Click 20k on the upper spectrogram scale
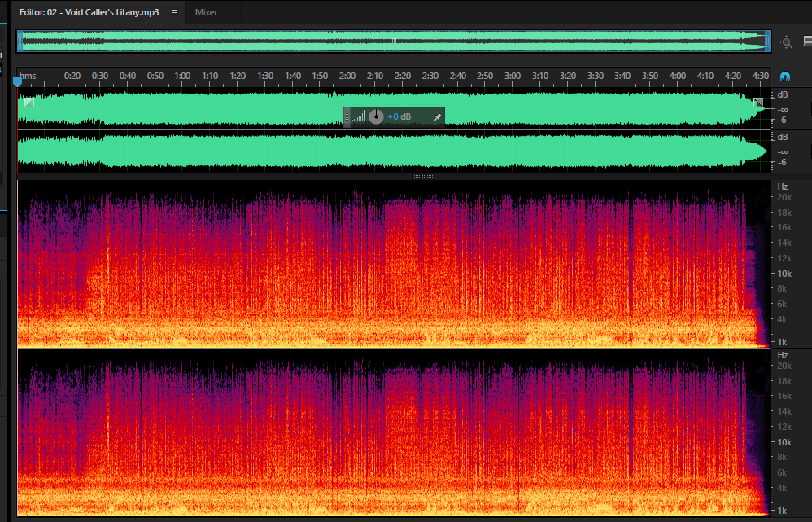Viewport: 812px width, 522px height. tap(784, 197)
